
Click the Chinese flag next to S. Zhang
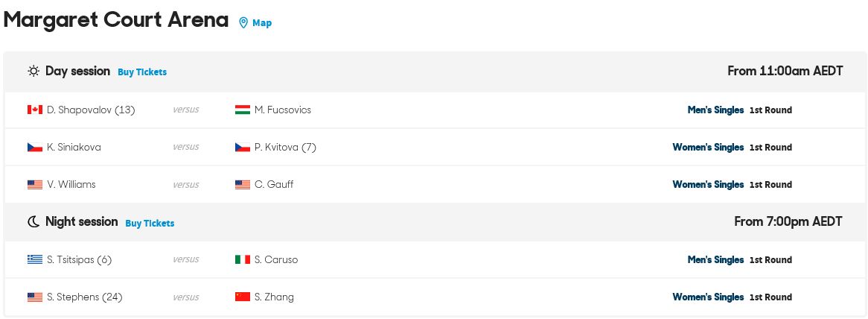[x=243, y=297]
